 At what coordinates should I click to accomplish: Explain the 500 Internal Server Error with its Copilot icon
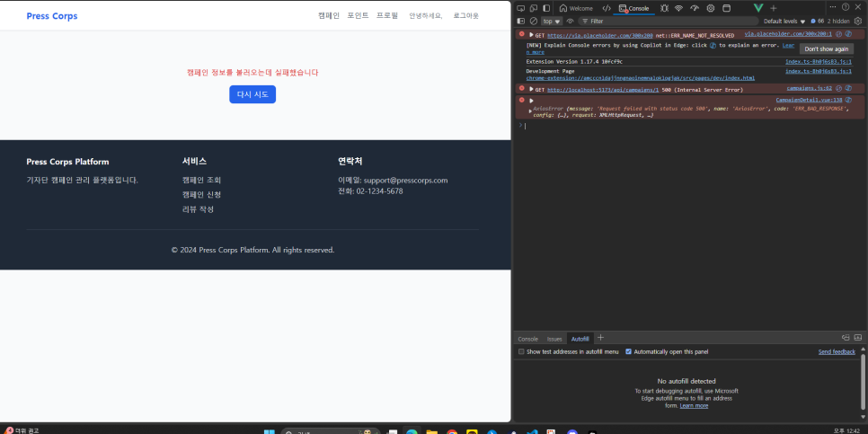pyautogui.click(x=847, y=88)
